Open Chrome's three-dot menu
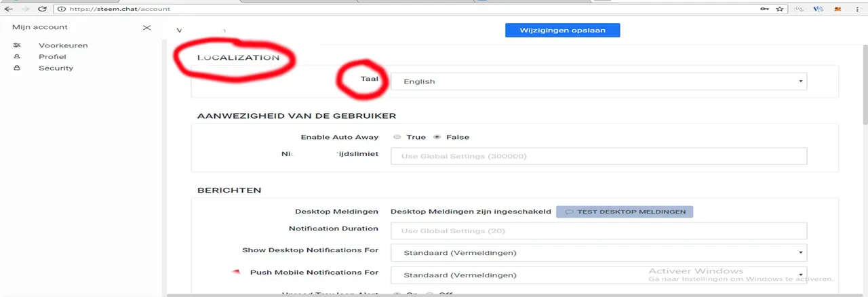 tap(858, 9)
